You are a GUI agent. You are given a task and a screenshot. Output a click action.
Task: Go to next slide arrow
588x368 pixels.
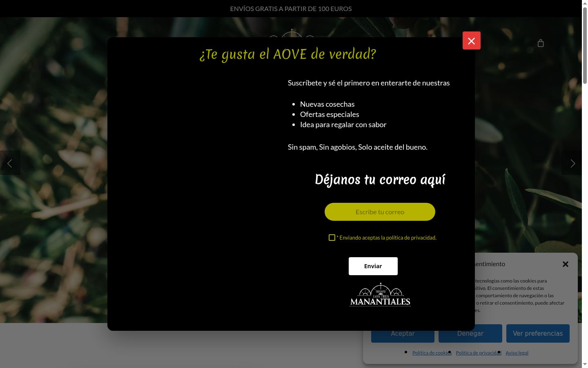pos(572,163)
